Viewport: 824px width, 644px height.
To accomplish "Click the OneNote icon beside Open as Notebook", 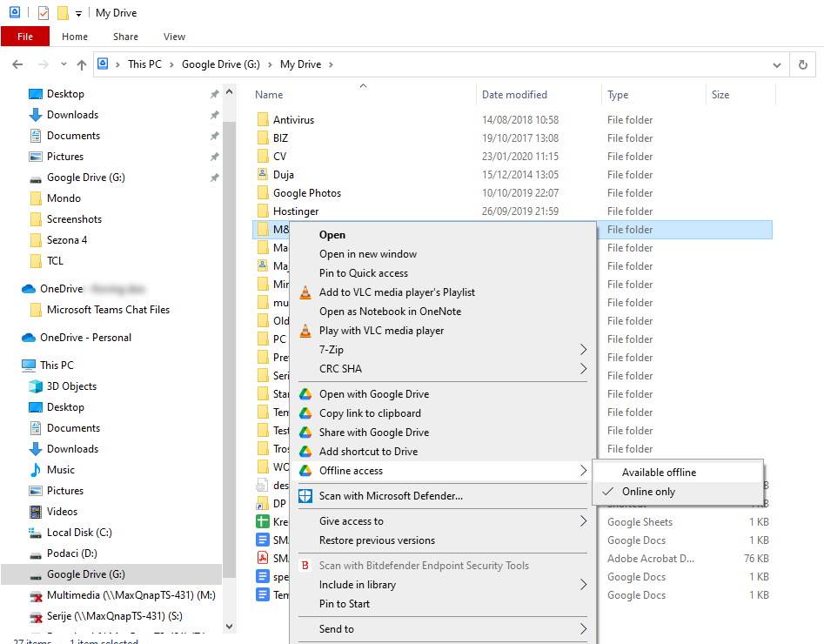I will coord(306,312).
